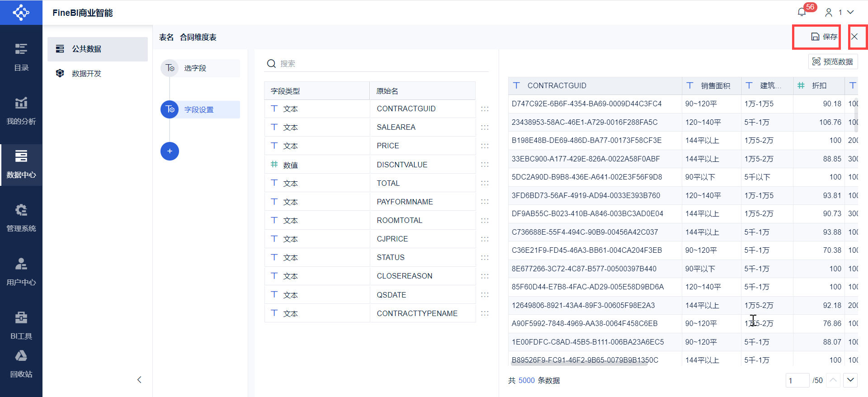The image size is (868, 397).
Task: Click the drag handle for CONTRACTTYPENAME row
Action: [485, 313]
